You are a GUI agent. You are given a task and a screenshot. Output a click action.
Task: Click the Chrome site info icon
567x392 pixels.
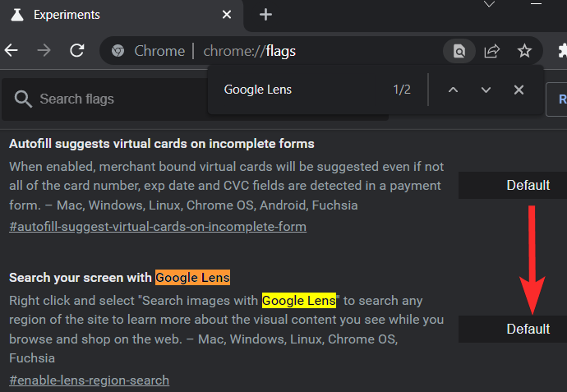pos(118,51)
